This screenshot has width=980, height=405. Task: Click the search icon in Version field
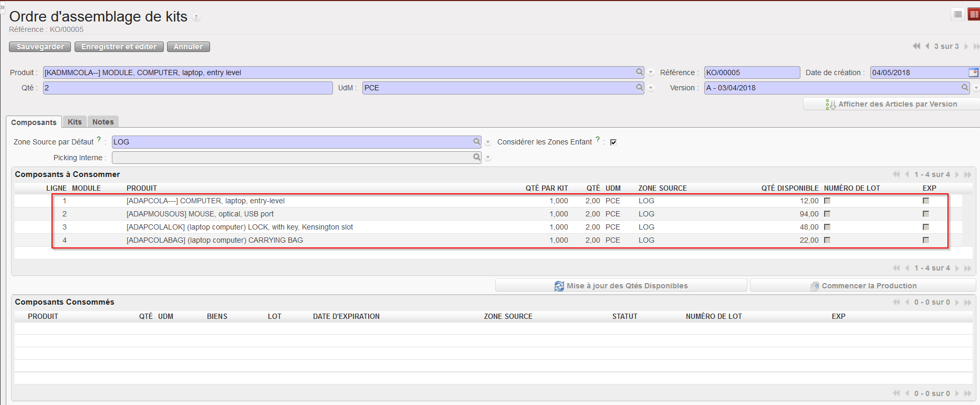(x=965, y=88)
